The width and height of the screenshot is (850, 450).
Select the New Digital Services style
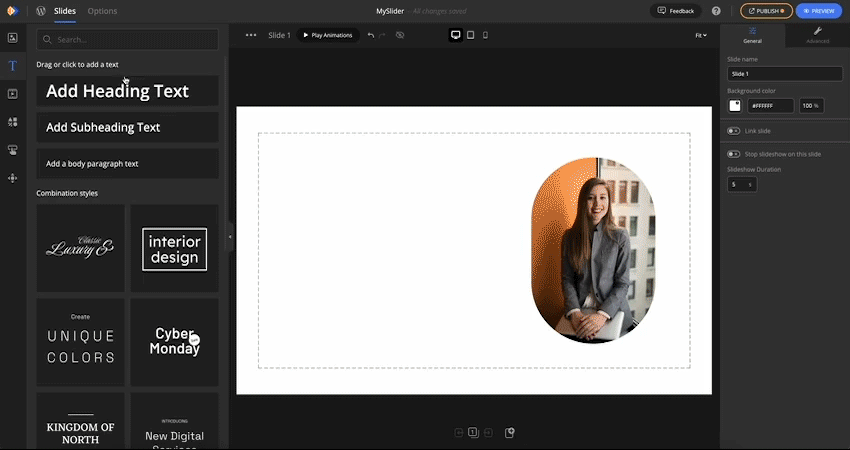click(175, 421)
